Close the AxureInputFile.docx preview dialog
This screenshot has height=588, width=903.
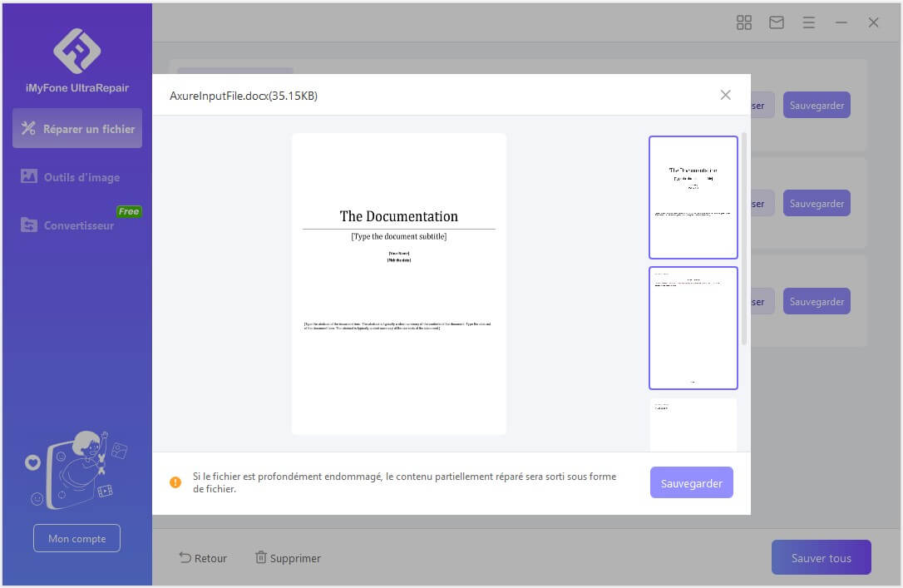(725, 95)
